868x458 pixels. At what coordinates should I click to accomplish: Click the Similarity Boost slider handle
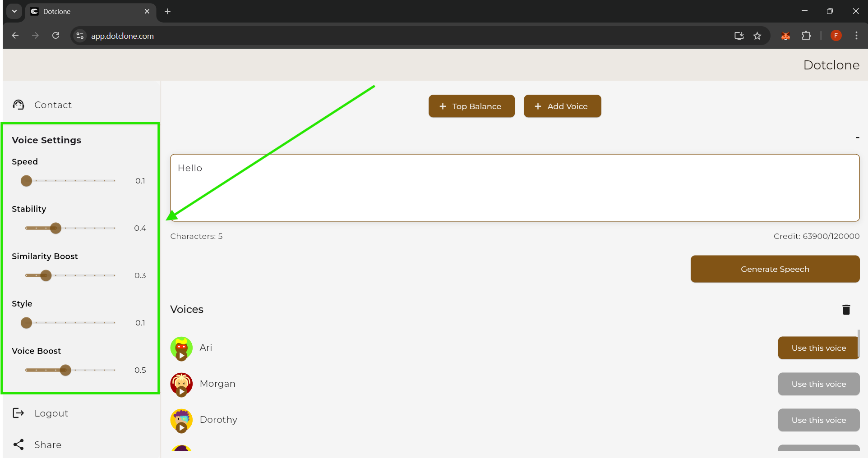46,275
